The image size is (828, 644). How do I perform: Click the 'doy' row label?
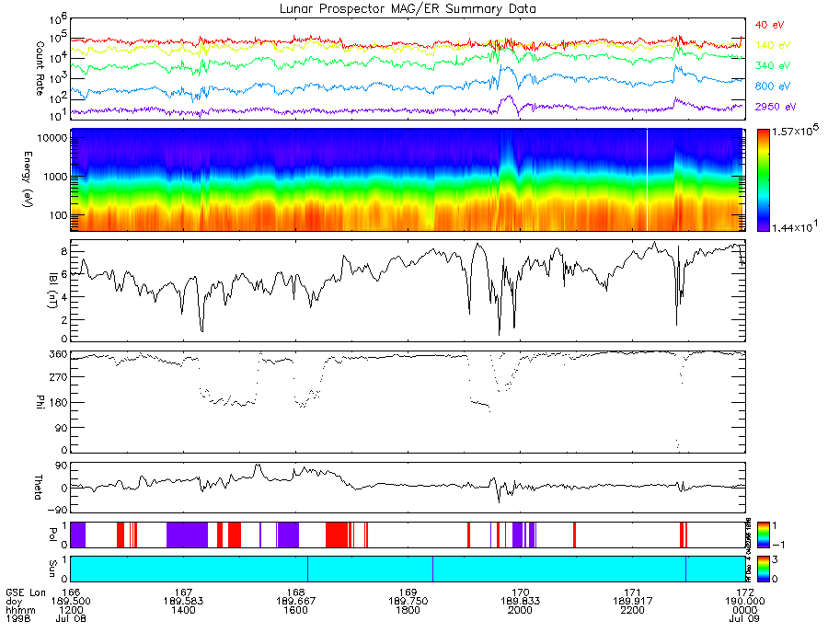[14, 602]
